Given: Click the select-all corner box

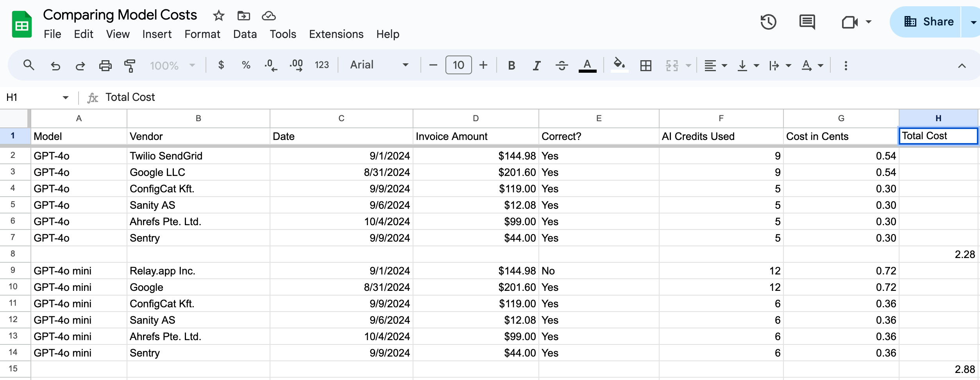Looking at the screenshot, I should point(15,118).
